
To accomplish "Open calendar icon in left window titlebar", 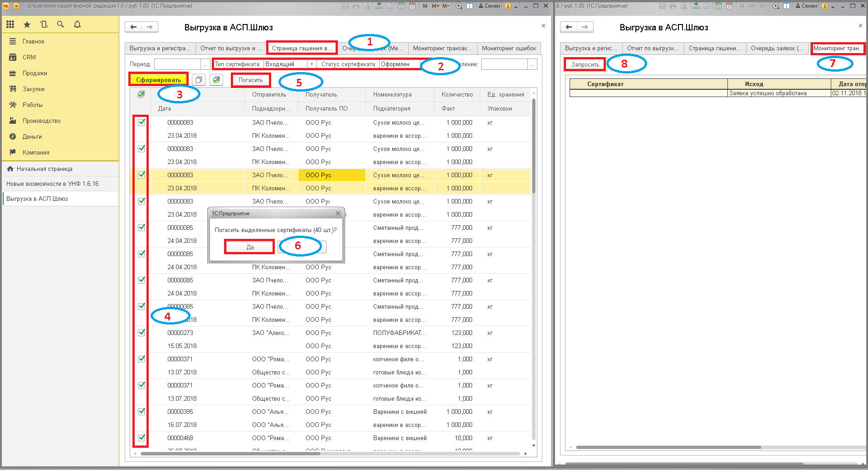I will [x=412, y=6].
